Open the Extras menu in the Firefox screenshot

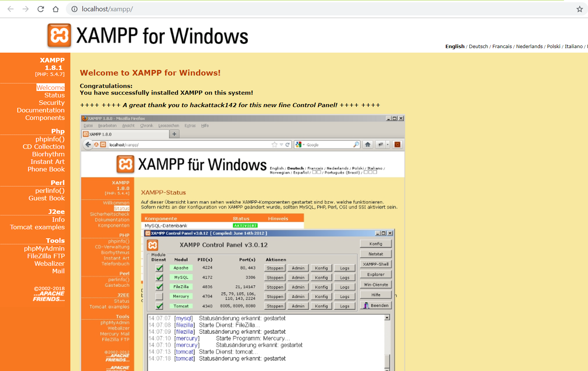coord(190,126)
